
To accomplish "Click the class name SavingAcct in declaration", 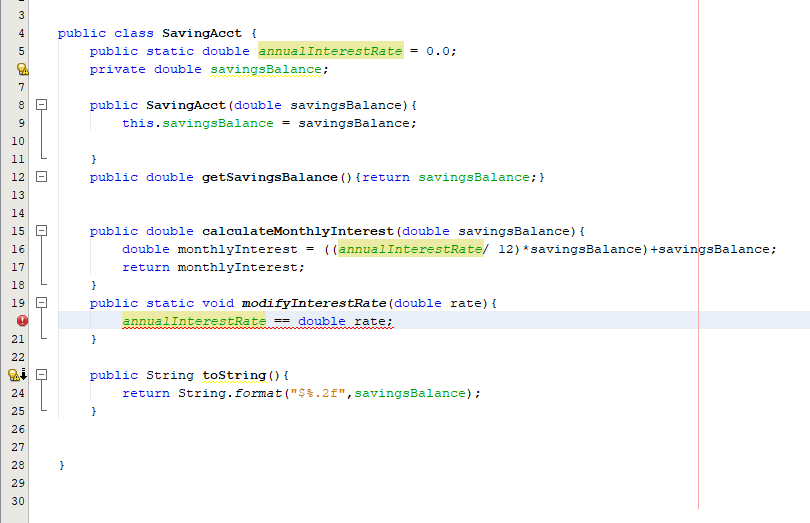I will pyautogui.click(x=201, y=33).
